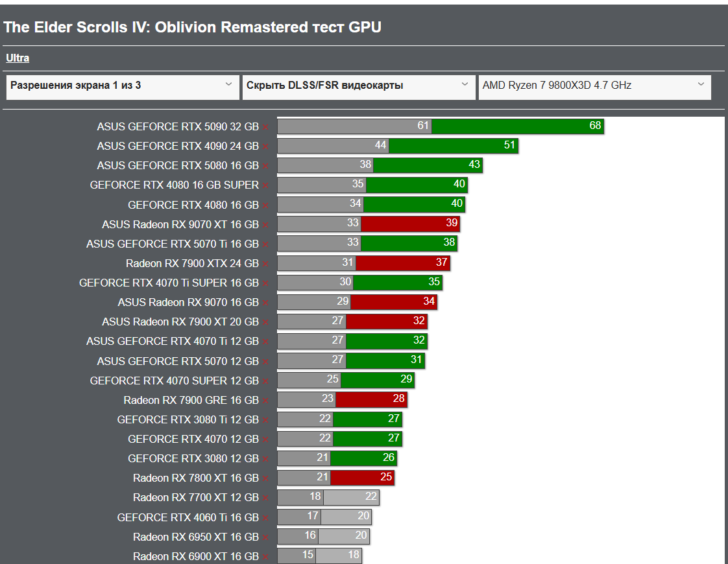Open the hide DLSS/FSR cards dropdown
Image resolution: width=728 pixels, height=564 pixels.
tap(358, 88)
